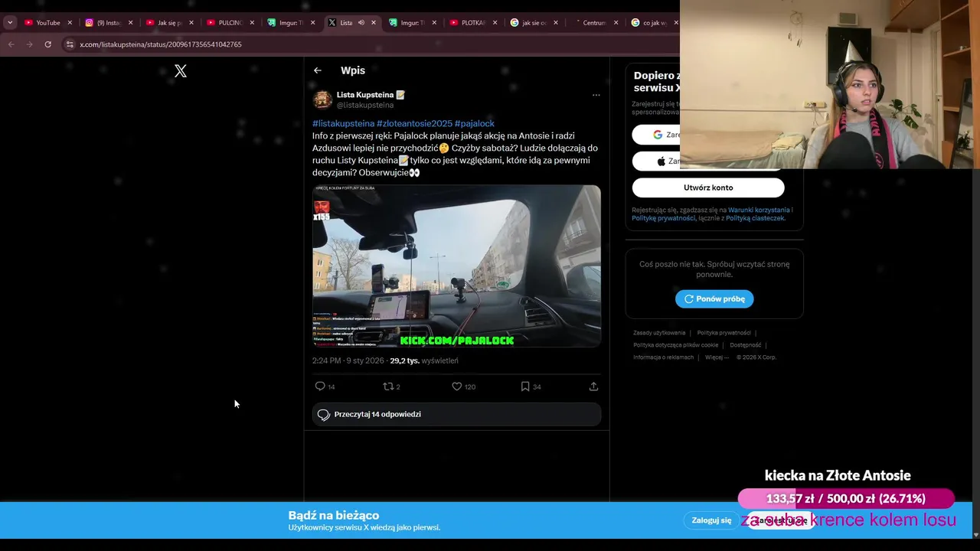The height and width of the screenshot is (551, 980).
Task: Click #zloteantosie2025 hashtag
Action: (x=414, y=123)
